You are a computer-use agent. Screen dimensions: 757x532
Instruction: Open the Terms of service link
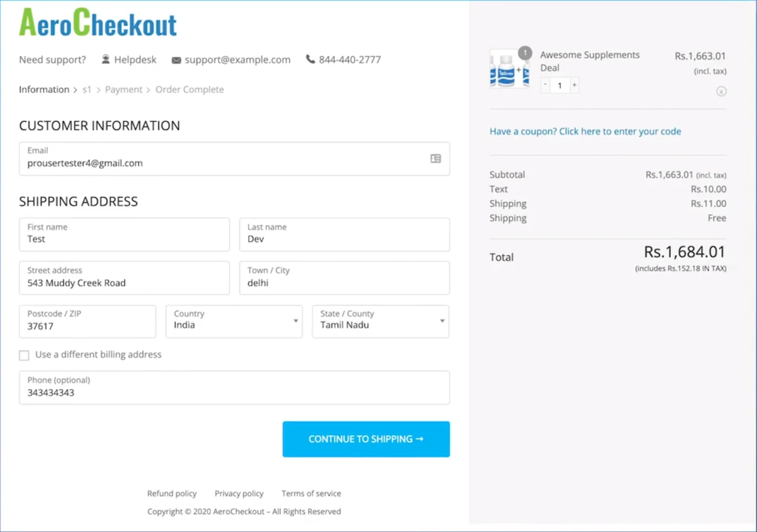[311, 494]
